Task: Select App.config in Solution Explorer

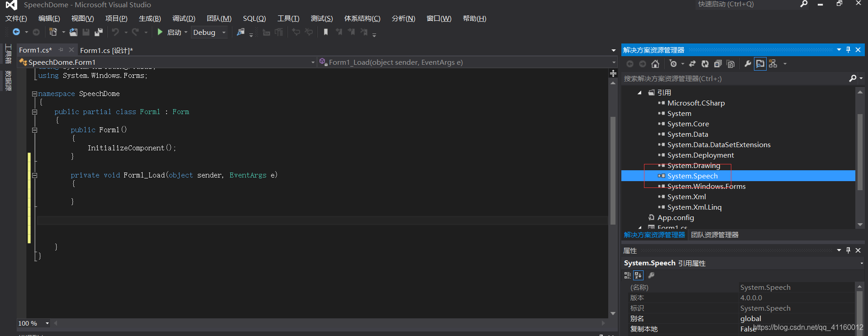Action: point(676,218)
